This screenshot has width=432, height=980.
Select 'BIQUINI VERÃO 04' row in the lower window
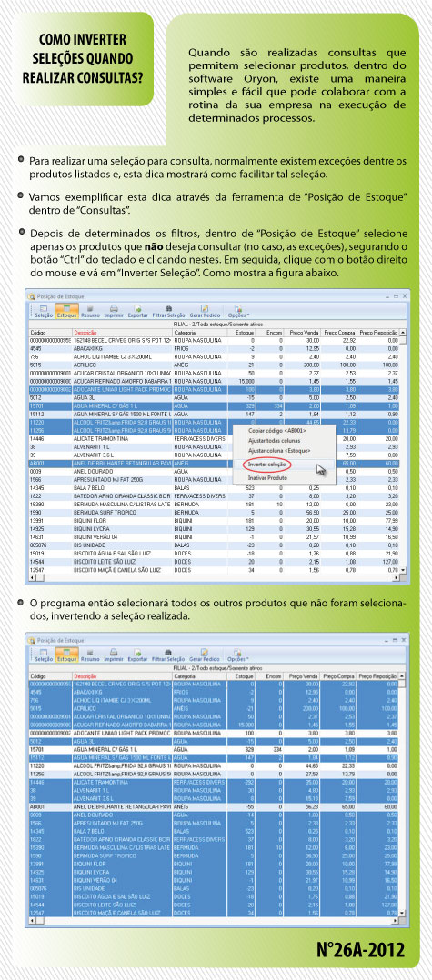[215, 880]
